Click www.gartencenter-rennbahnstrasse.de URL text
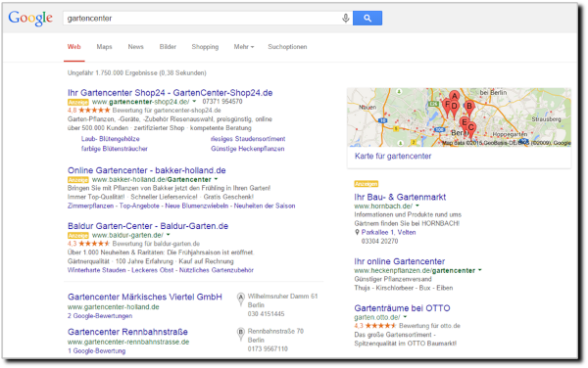Image resolution: width=588 pixels, height=368 pixels. [x=128, y=342]
